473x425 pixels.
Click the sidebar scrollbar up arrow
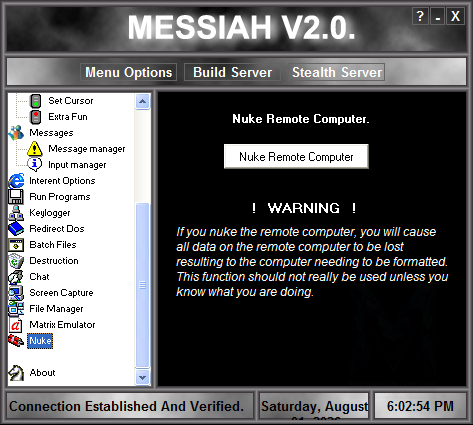click(143, 101)
